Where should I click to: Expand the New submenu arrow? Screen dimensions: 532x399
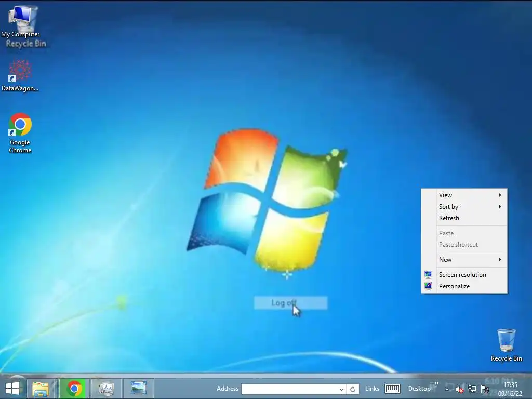click(500, 260)
